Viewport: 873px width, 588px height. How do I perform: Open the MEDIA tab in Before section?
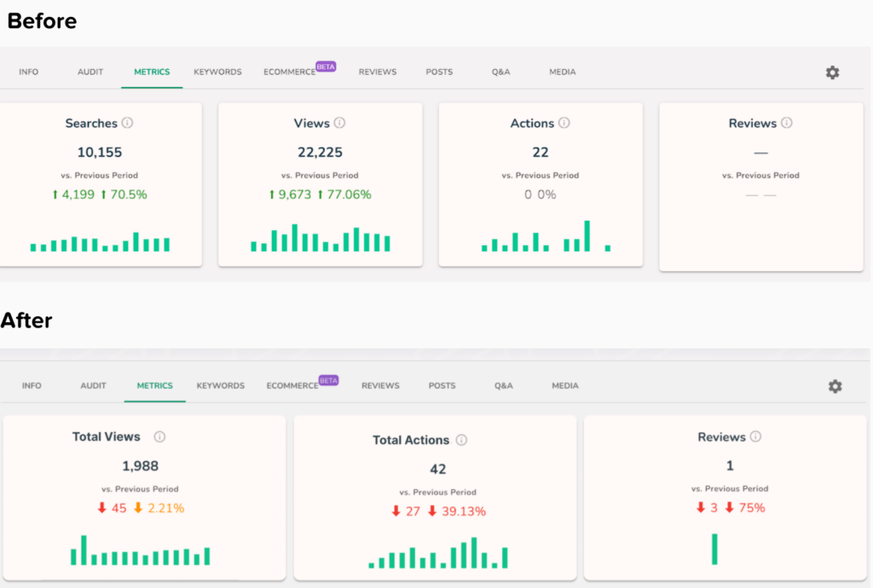562,72
